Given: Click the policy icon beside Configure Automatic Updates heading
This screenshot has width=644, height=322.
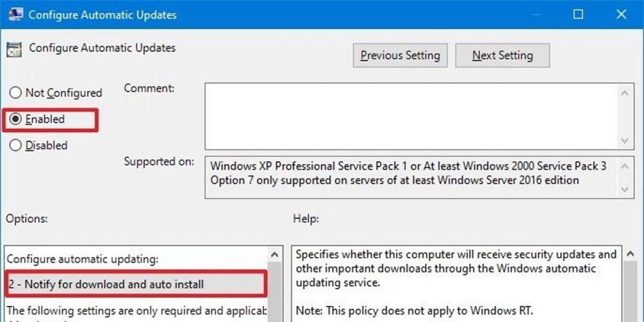Looking at the screenshot, I should (13, 49).
